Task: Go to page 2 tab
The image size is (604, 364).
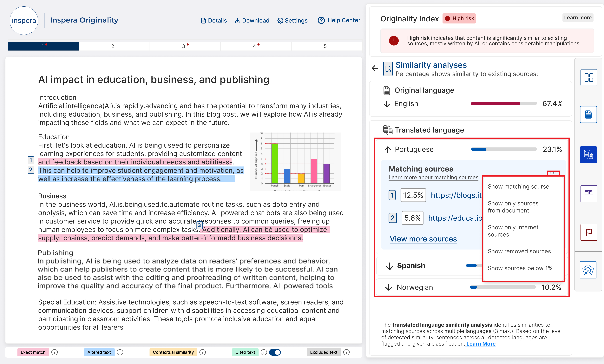Action: (x=113, y=46)
